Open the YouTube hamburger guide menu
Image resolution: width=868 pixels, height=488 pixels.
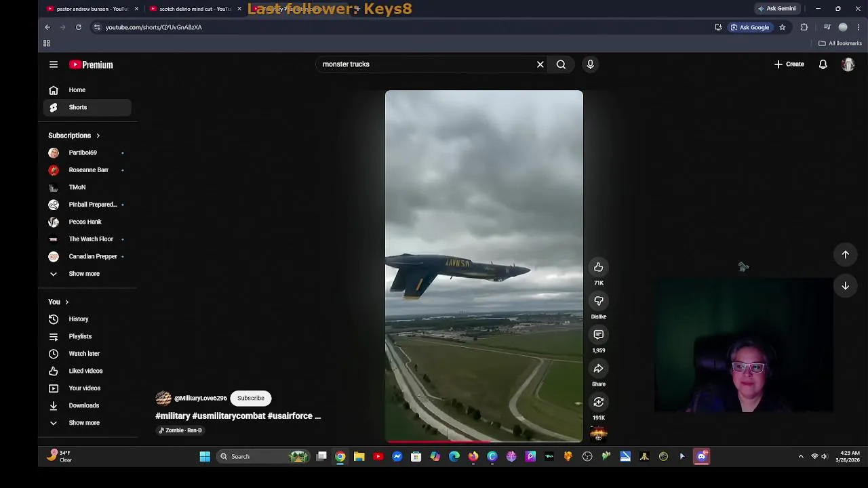[54, 64]
